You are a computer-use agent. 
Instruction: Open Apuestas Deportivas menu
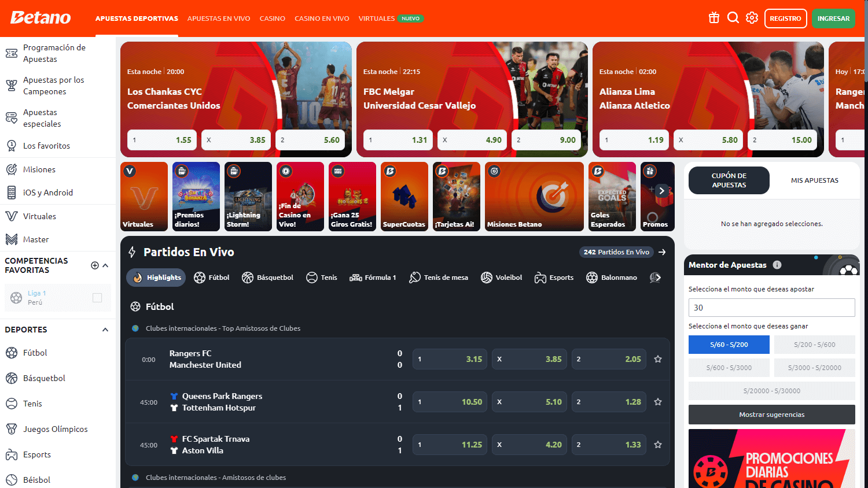137,19
